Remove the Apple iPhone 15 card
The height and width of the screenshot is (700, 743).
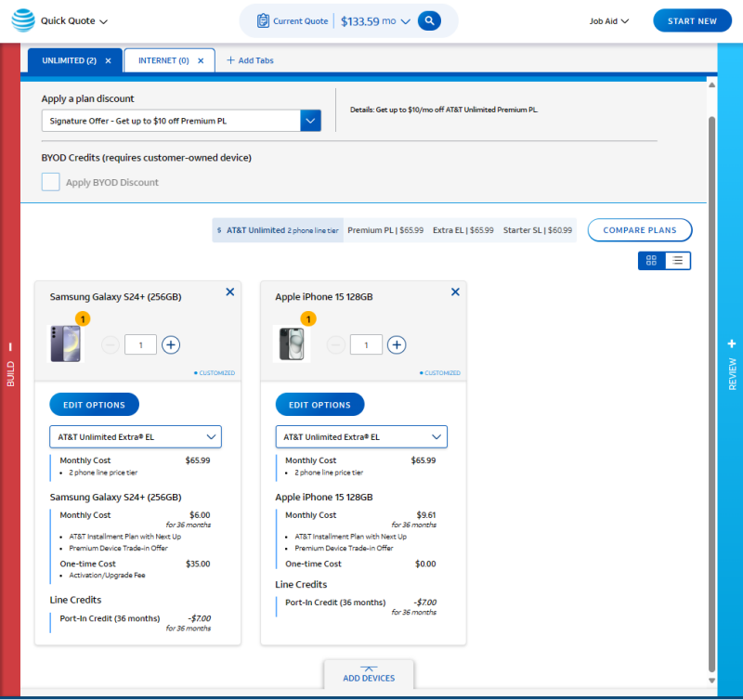click(x=455, y=292)
